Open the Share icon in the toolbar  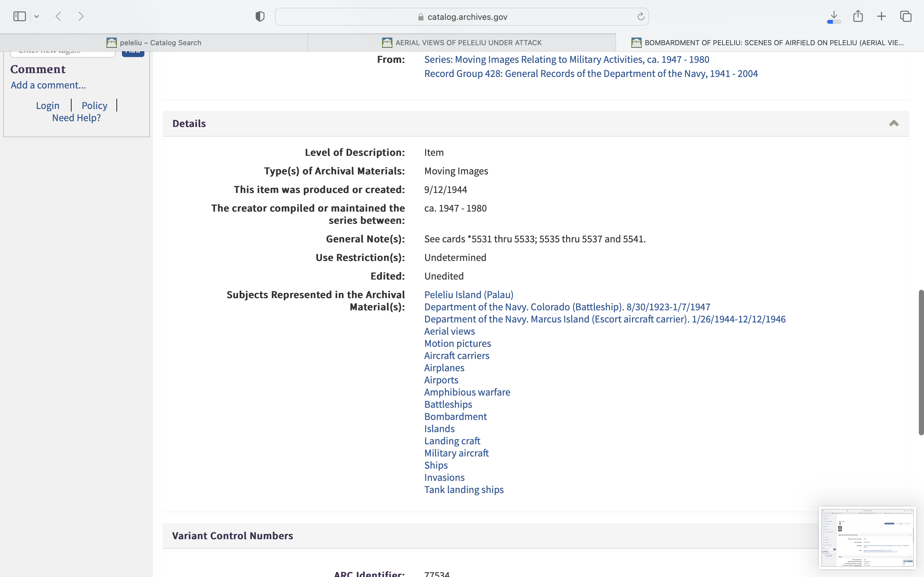858,16
